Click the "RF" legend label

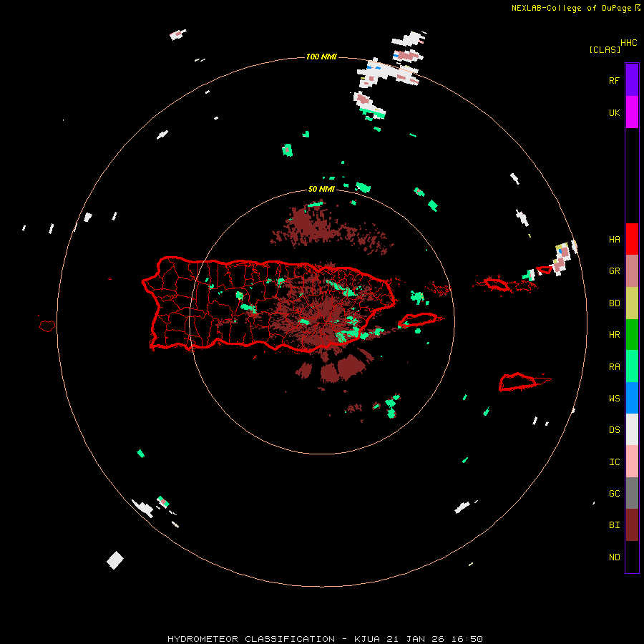click(x=614, y=80)
